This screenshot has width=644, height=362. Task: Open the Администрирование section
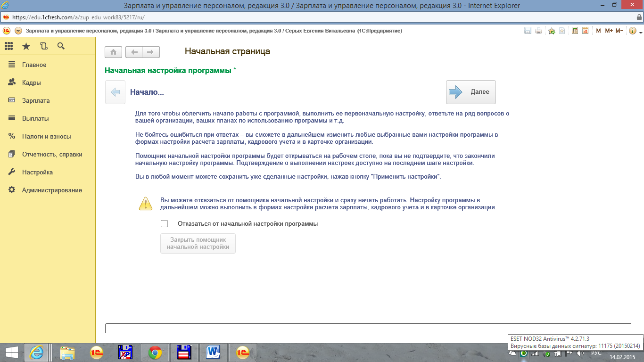pos(52,190)
